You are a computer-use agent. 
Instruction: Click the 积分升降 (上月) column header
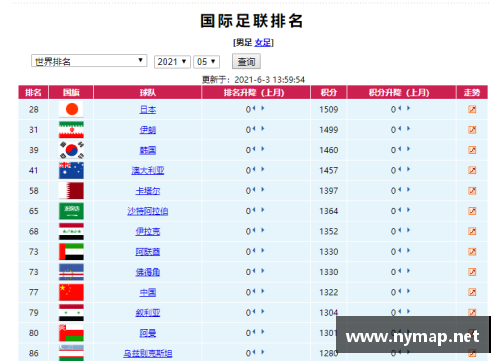[x=401, y=92]
